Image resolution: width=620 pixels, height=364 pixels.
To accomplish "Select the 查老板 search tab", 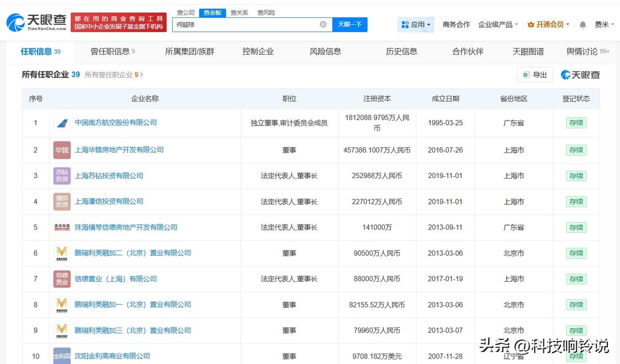I will (x=212, y=13).
